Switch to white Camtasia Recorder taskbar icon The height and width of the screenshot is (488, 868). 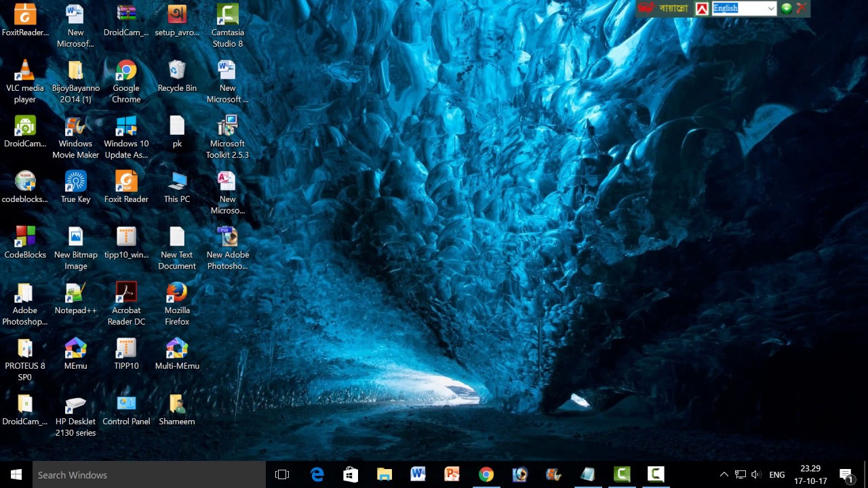[x=656, y=474]
